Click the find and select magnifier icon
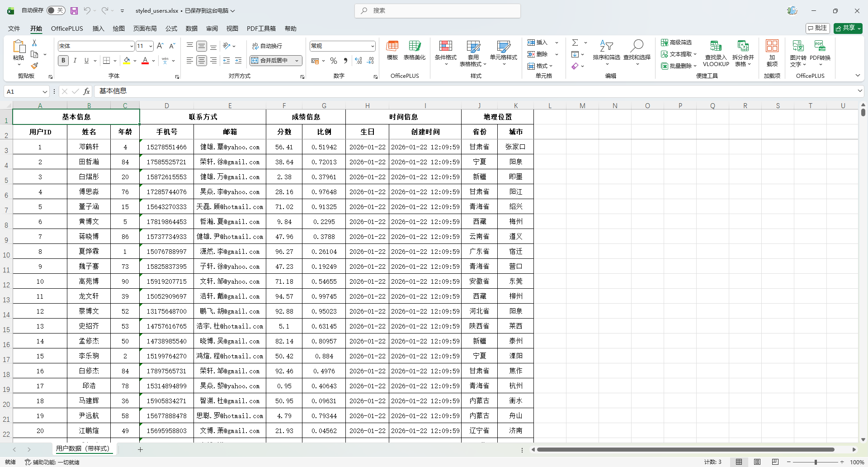This screenshot has width=868, height=467. click(x=637, y=46)
